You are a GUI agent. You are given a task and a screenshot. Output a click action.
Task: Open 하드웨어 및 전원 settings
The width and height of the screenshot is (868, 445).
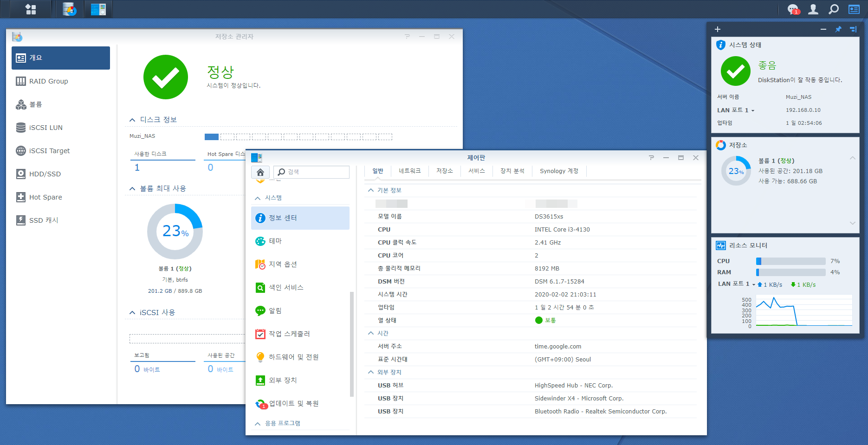tap(300, 357)
